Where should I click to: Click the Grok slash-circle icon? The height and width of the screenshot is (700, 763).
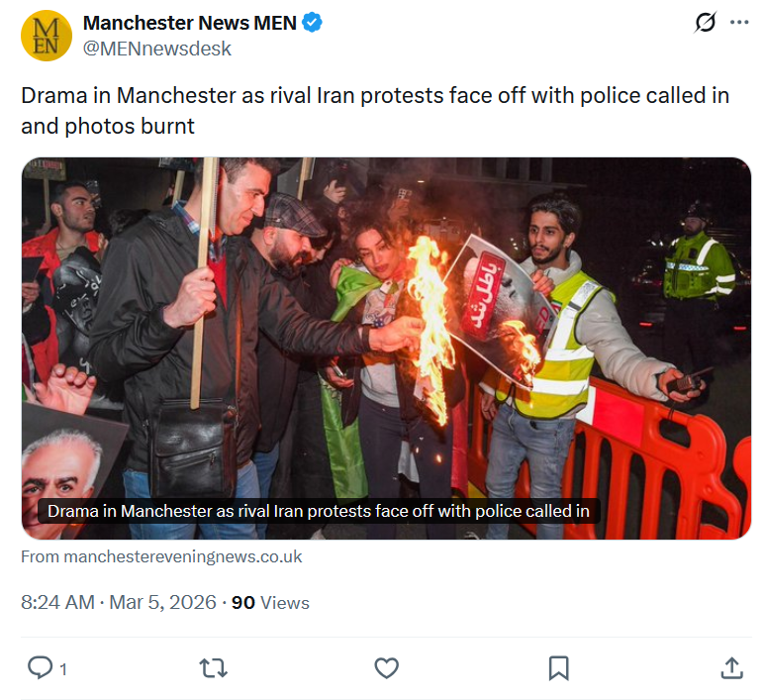(705, 23)
